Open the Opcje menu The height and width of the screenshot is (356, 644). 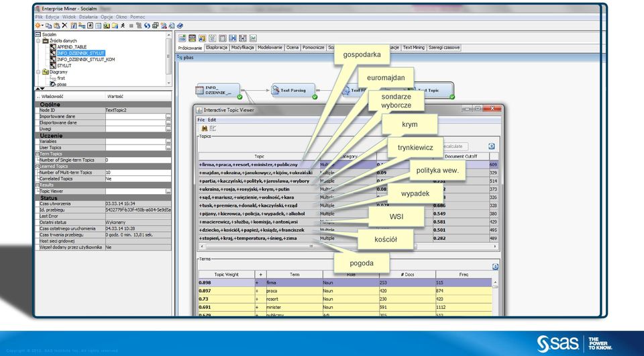coord(107,17)
